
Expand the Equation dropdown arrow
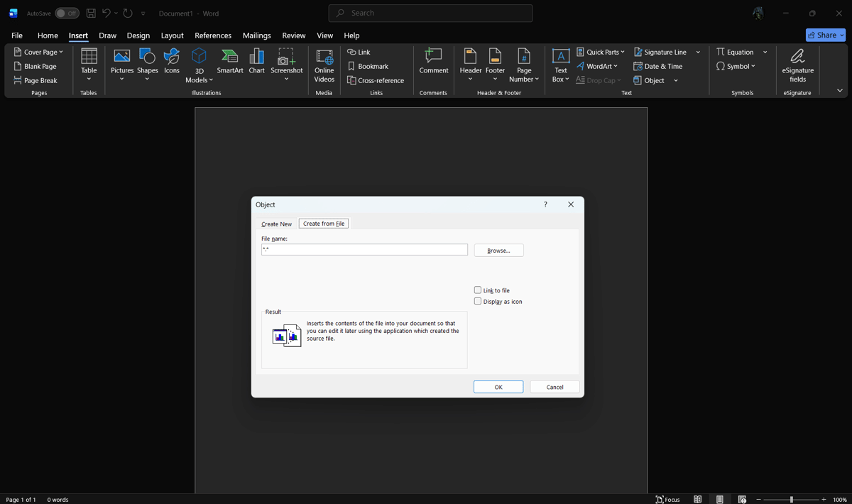[765, 52]
